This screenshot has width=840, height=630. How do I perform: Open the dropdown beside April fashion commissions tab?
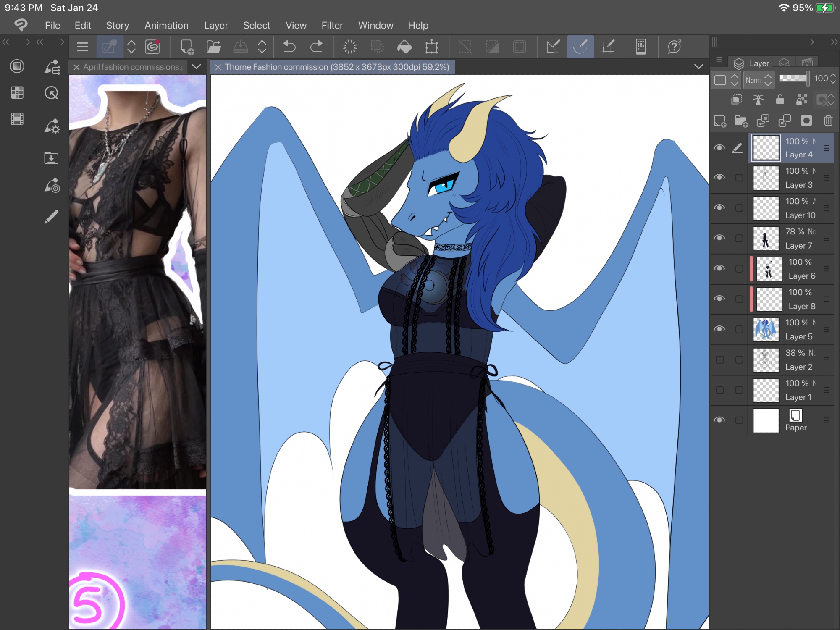[x=196, y=67]
